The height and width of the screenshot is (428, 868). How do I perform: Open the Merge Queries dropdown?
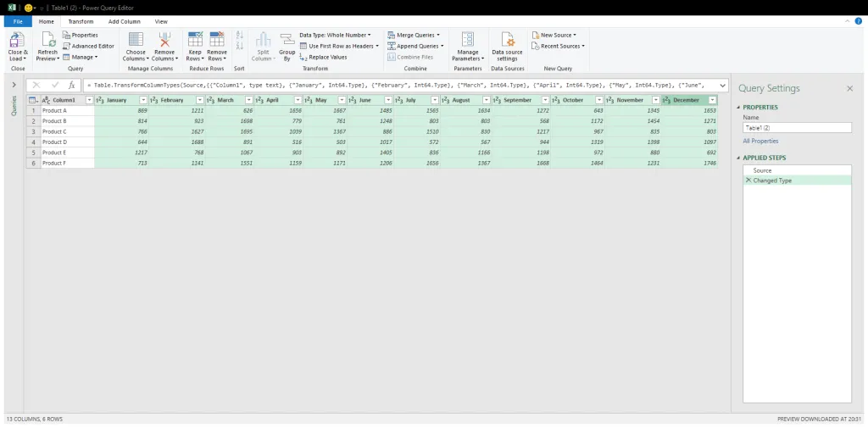coord(414,35)
